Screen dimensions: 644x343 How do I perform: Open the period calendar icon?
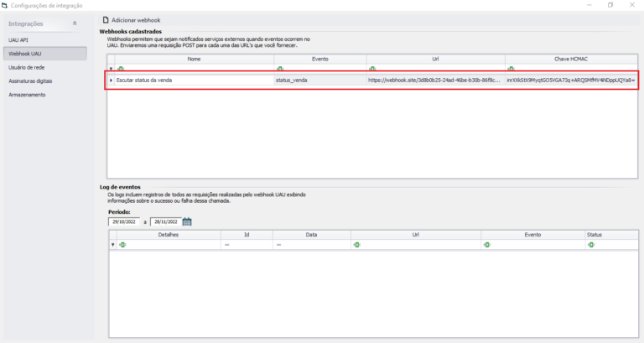(187, 221)
